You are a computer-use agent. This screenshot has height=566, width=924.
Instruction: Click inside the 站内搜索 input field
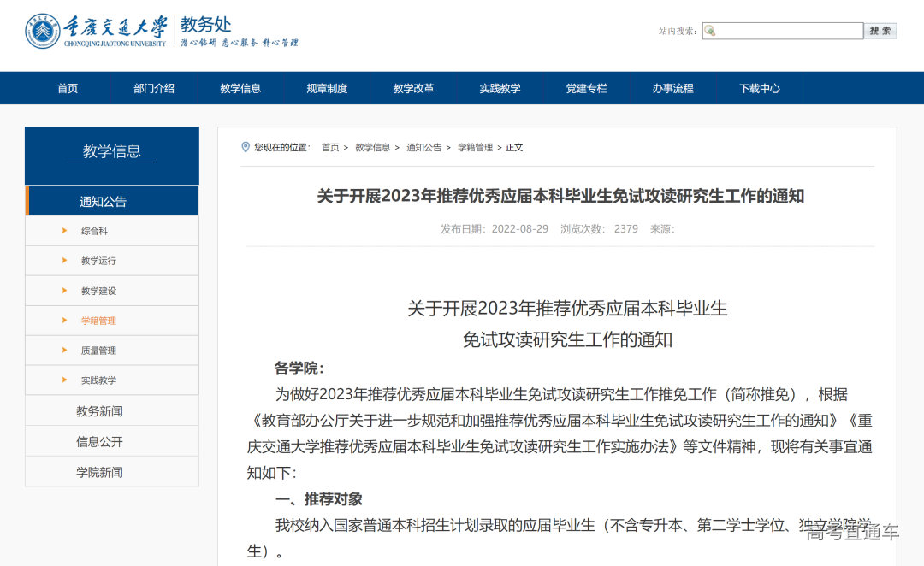(x=783, y=31)
